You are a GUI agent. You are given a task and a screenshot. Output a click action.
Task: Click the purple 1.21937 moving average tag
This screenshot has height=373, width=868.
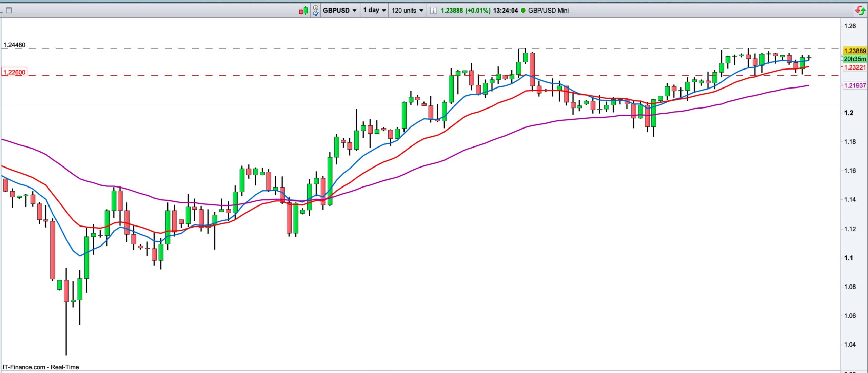(854, 85)
